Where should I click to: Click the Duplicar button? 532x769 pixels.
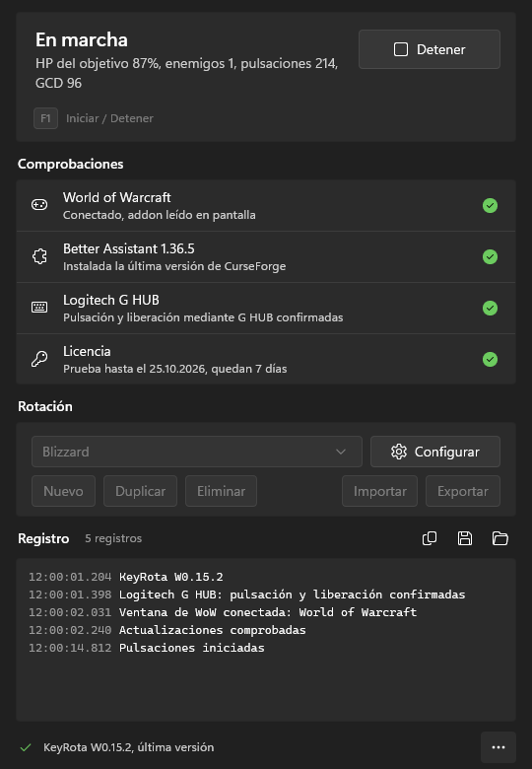(x=140, y=491)
